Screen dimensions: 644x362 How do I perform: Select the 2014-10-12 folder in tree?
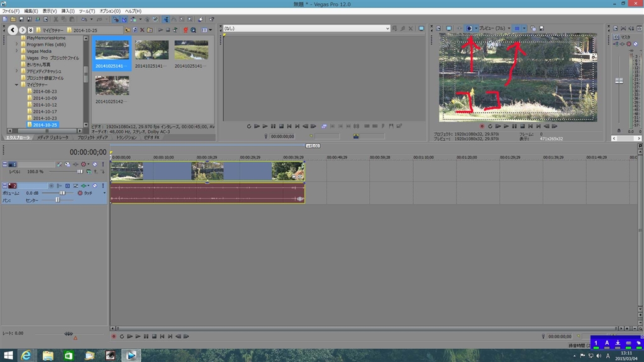point(45,104)
